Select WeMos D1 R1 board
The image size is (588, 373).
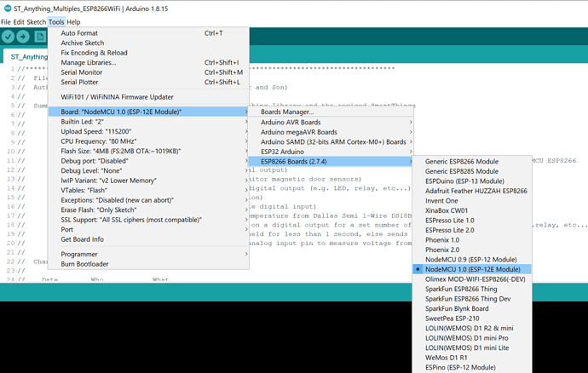[472, 358]
